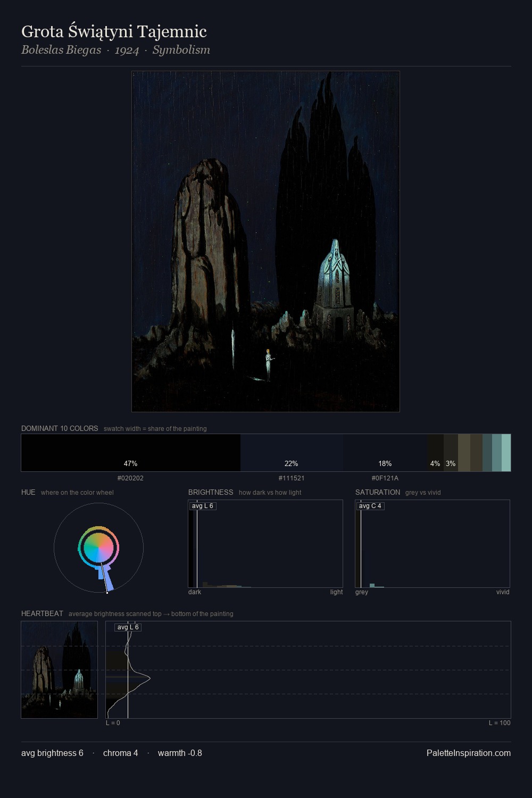Click the 'avg L 6' label in heartbeat chart
The image size is (532, 798).
(128, 627)
